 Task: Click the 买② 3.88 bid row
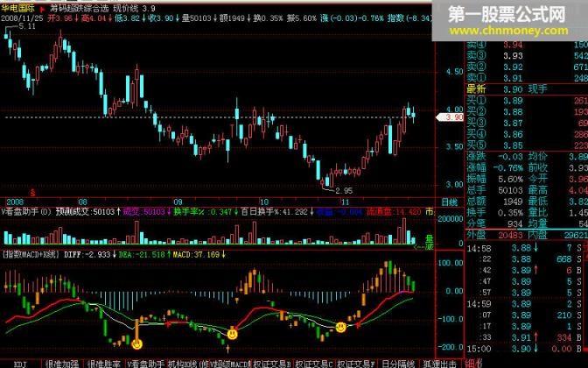click(527, 112)
